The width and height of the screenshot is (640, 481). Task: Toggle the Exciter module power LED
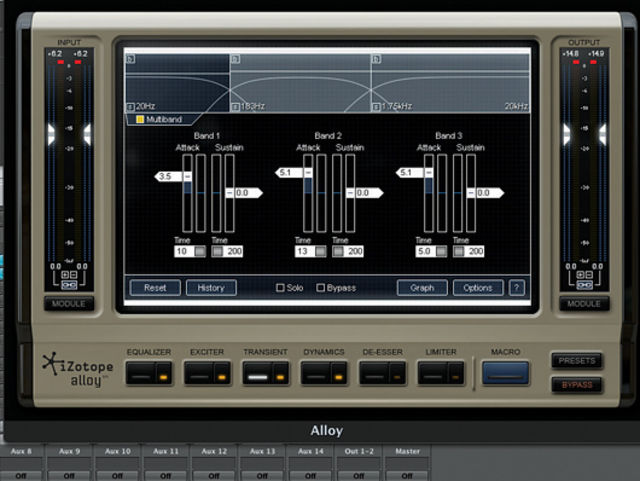[x=222, y=373]
